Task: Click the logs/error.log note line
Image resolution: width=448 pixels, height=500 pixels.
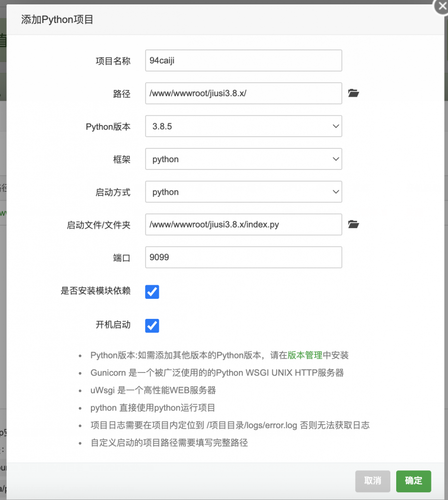Action: [230, 425]
